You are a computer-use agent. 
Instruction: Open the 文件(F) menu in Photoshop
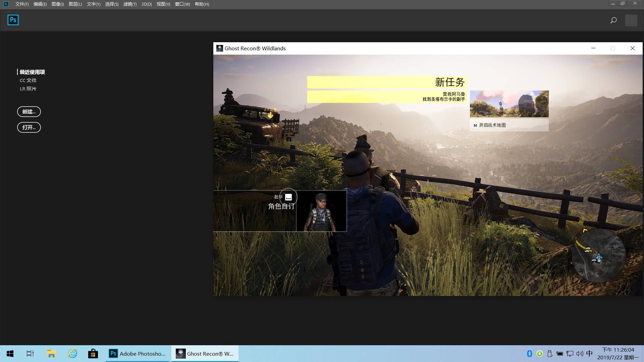22,4
